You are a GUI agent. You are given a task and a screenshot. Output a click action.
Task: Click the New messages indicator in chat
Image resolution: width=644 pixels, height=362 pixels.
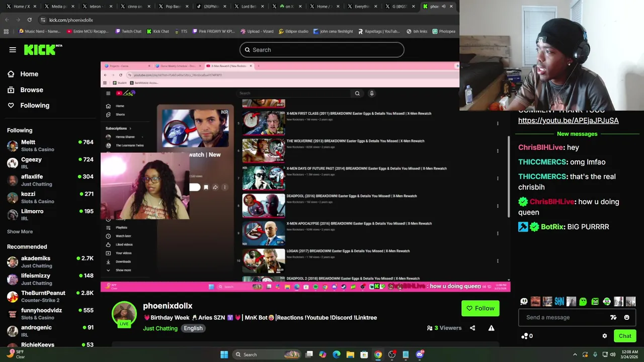click(x=577, y=134)
